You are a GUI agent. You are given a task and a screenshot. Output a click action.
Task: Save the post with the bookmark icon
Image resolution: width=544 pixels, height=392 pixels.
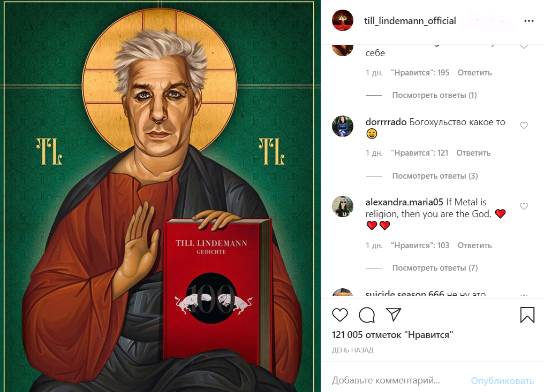(527, 315)
